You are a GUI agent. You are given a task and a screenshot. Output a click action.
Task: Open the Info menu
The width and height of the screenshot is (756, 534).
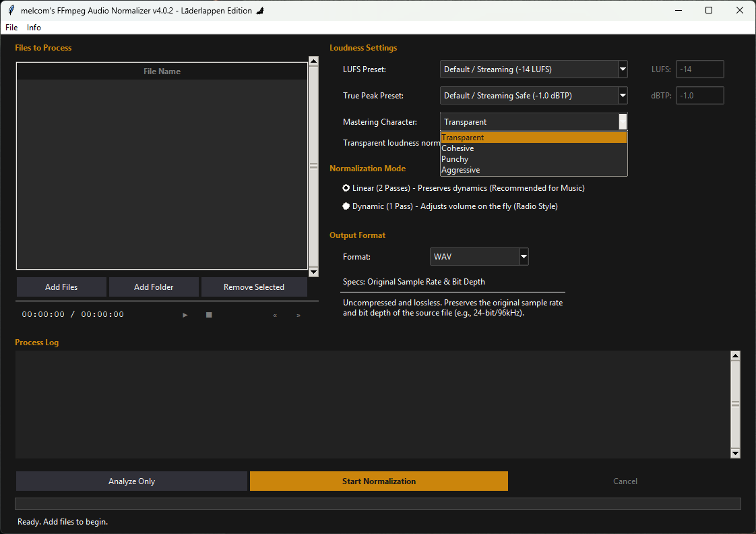[x=34, y=28]
